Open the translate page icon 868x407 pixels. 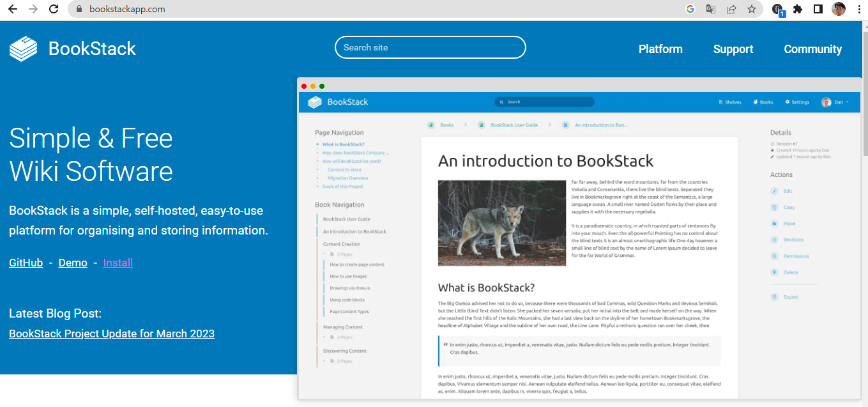(710, 9)
